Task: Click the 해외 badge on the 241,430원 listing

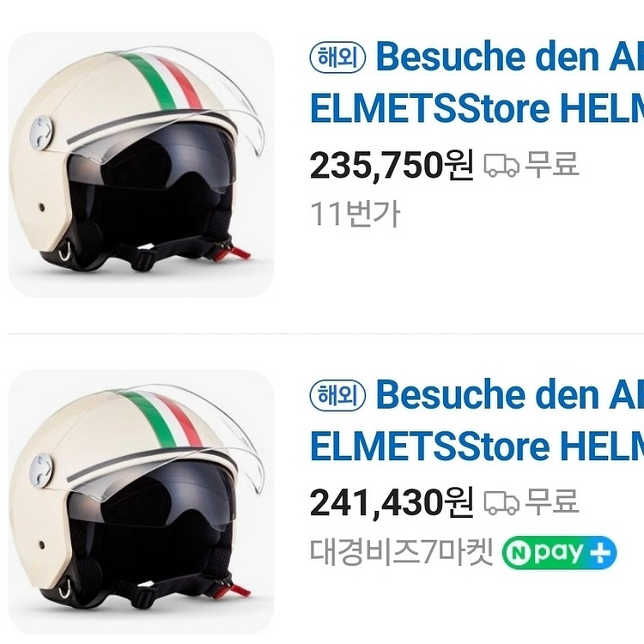Action: (337, 396)
